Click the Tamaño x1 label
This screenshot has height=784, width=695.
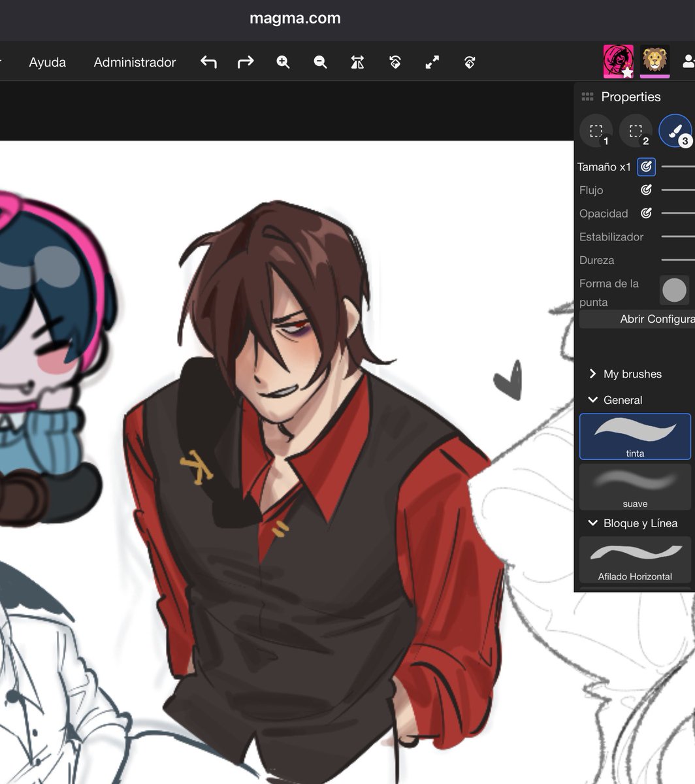[604, 167]
